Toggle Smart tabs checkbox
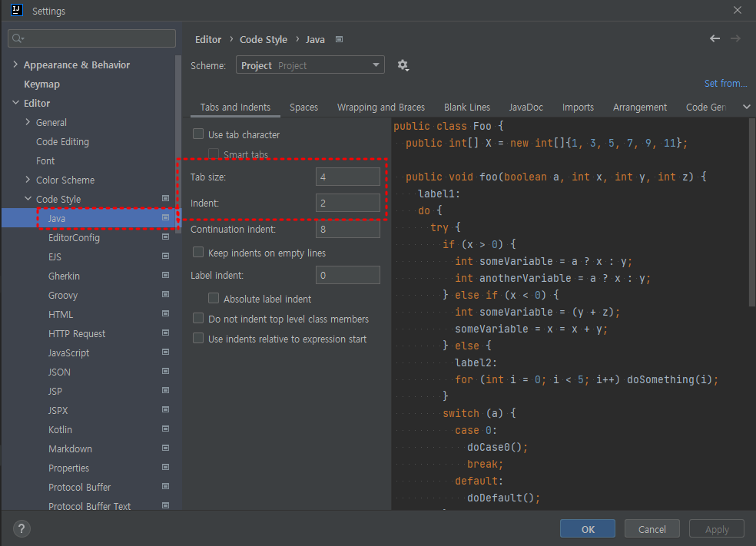The height and width of the screenshot is (546, 756). tap(214, 154)
